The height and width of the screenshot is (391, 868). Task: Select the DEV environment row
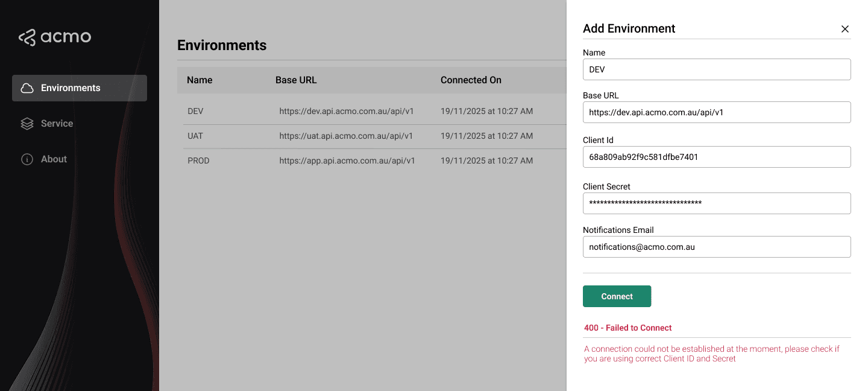[362, 111]
